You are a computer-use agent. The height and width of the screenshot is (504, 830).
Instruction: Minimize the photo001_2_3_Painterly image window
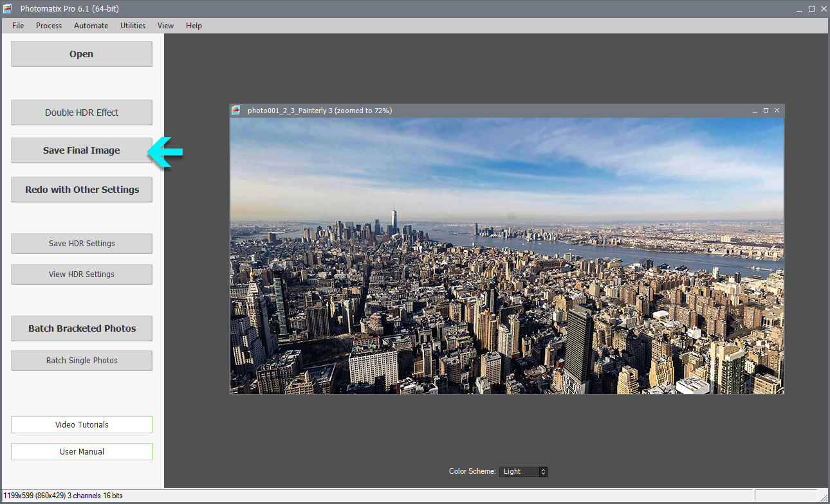(755, 111)
